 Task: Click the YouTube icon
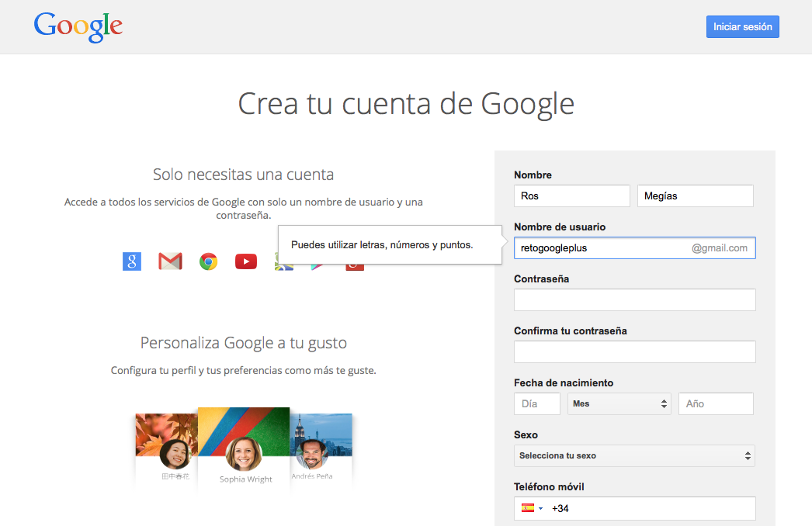(x=245, y=261)
